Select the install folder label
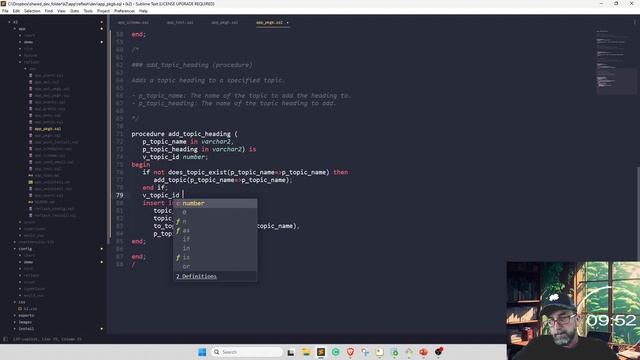Viewport: 640px width, 360px height. 26,329
